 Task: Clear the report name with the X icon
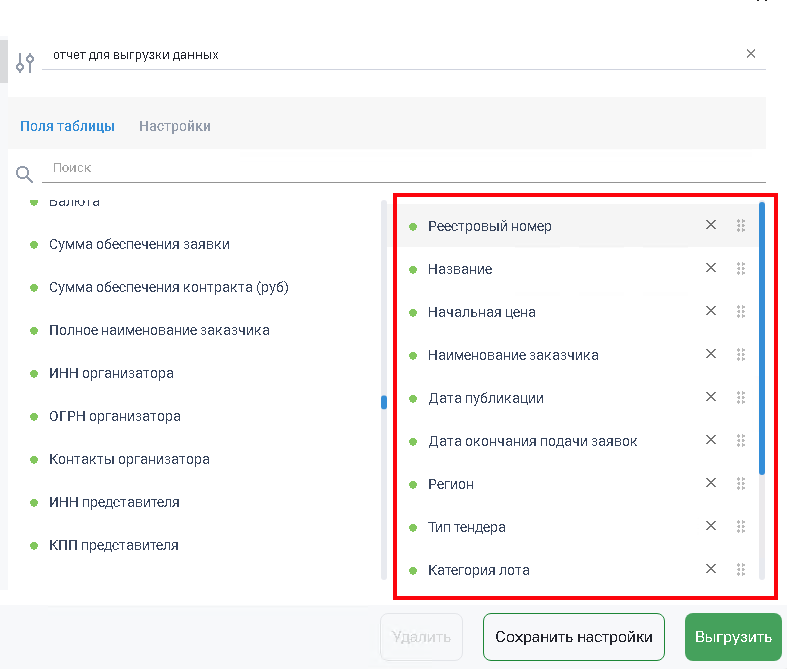751,54
